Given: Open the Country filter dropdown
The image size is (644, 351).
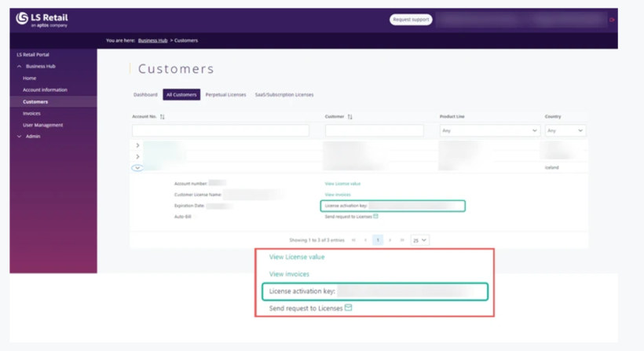Looking at the screenshot, I should pyautogui.click(x=565, y=130).
